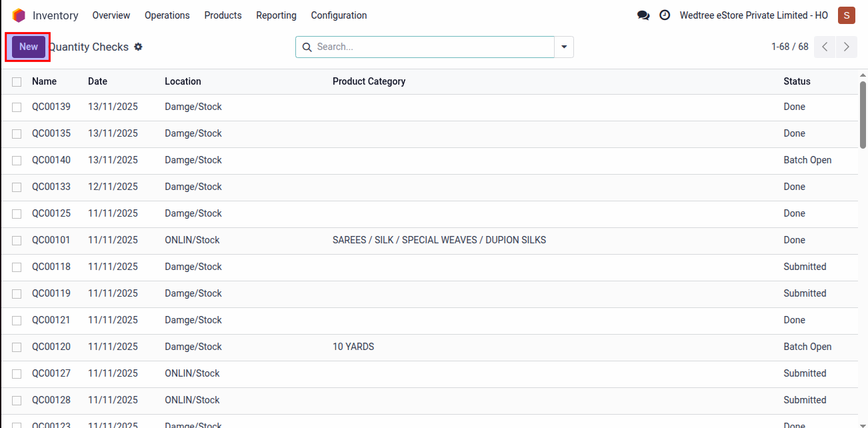Screen dimensions: 868x428
Task: Click the magnifier search icon
Action: 307,47
